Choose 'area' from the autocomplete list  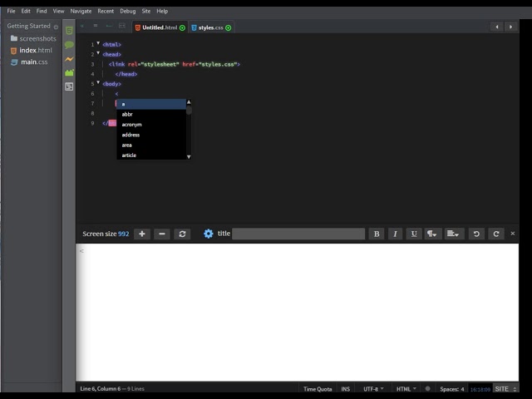[151, 145]
